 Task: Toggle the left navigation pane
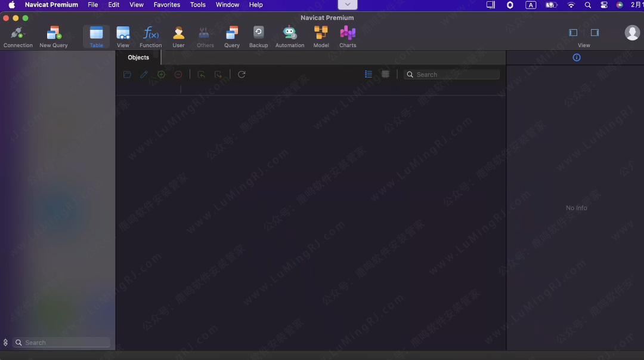coord(573,32)
